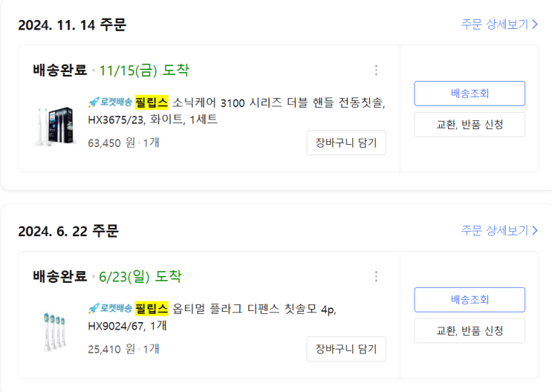
Task: Open more options for 칫솔모 4p order
Action: 376,277
